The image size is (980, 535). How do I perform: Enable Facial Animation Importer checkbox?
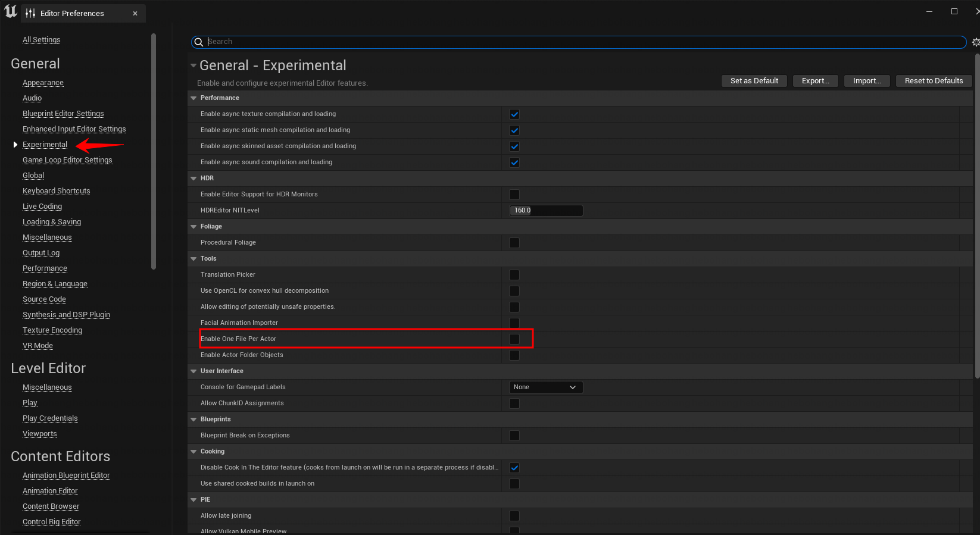click(514, 323)
